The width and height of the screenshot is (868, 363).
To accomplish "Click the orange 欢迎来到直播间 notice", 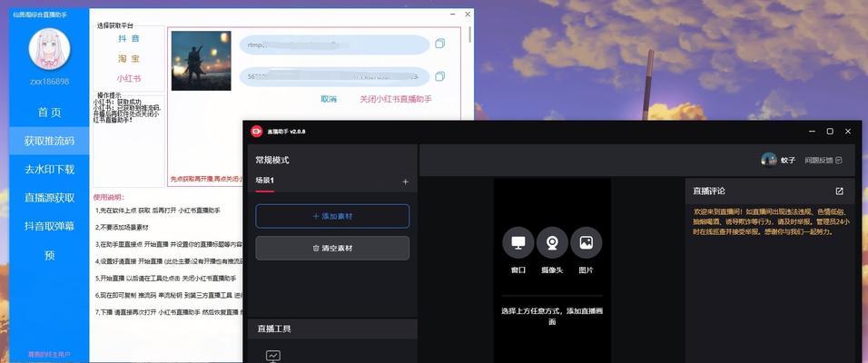I will (x=771, y=221).
